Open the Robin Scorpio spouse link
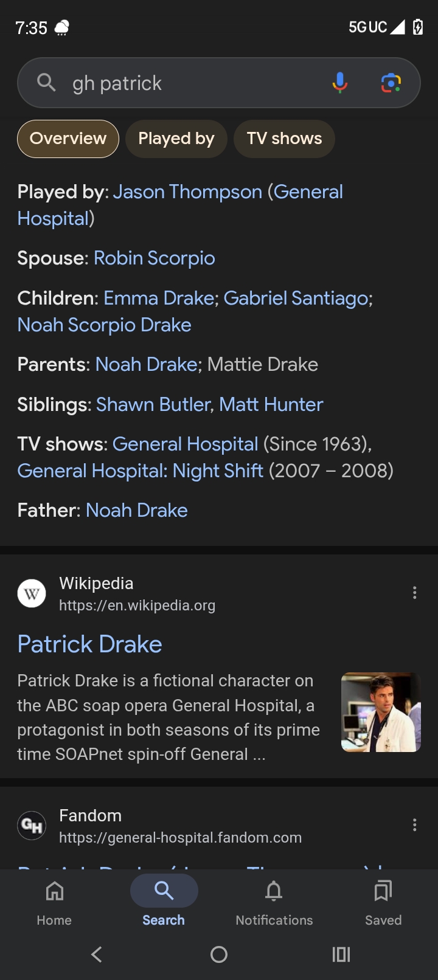This screenshot has width=438, height=980. (x=154, y=258)
